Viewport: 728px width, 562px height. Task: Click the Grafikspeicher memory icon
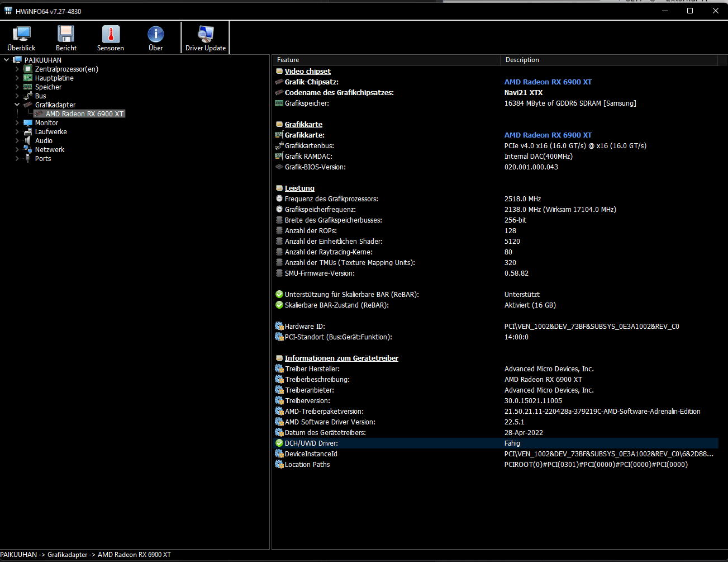(279, 103)
